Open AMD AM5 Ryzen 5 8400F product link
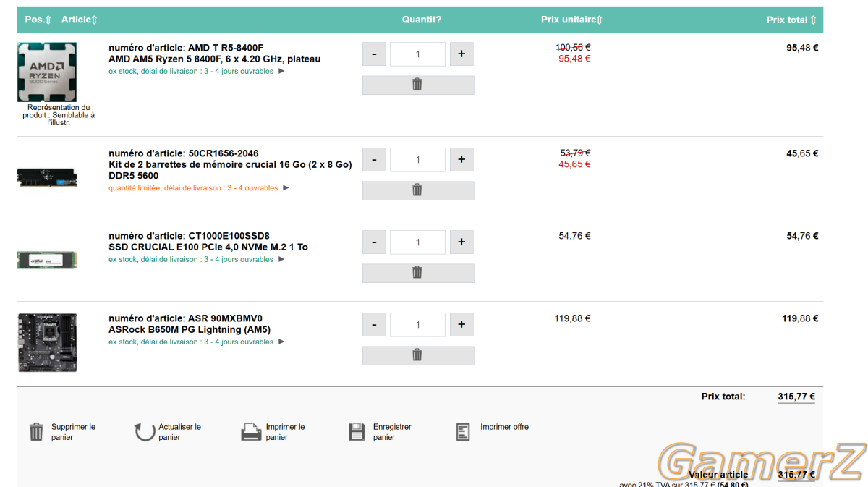This screenshot has height=487, width=868. [215, 59]
